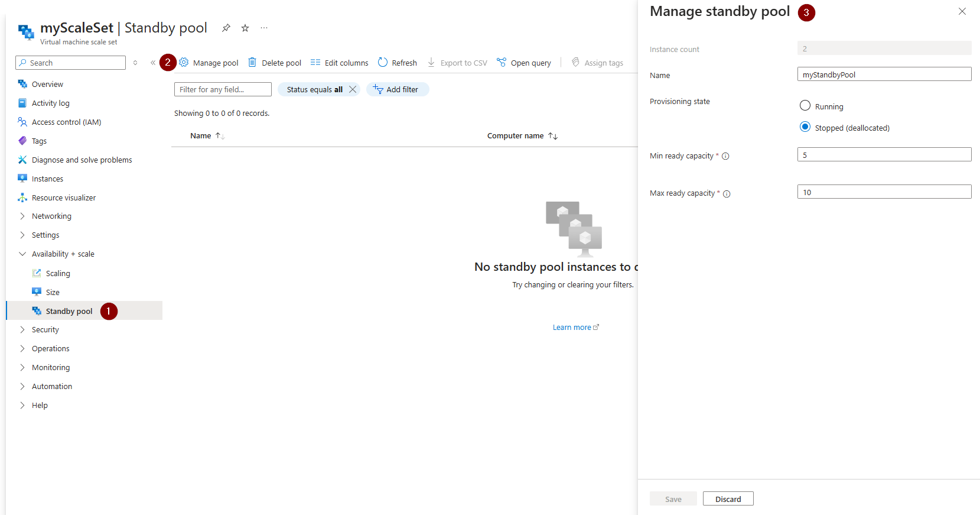Select Stopped (deallocated) provisioning state
The width and height of the screenshot is (980, 515).
click(x=805, y=127)
